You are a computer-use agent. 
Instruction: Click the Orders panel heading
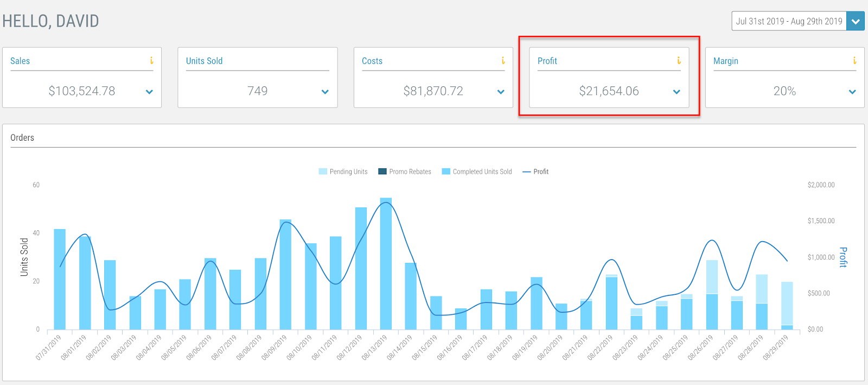coord(22,138)
